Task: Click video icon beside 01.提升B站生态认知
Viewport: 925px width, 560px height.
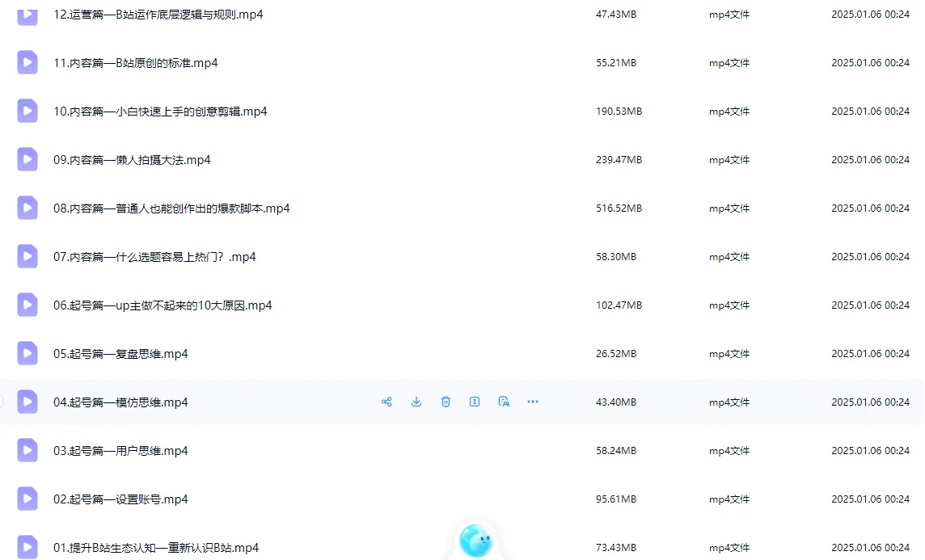Action: pos(27,547)
